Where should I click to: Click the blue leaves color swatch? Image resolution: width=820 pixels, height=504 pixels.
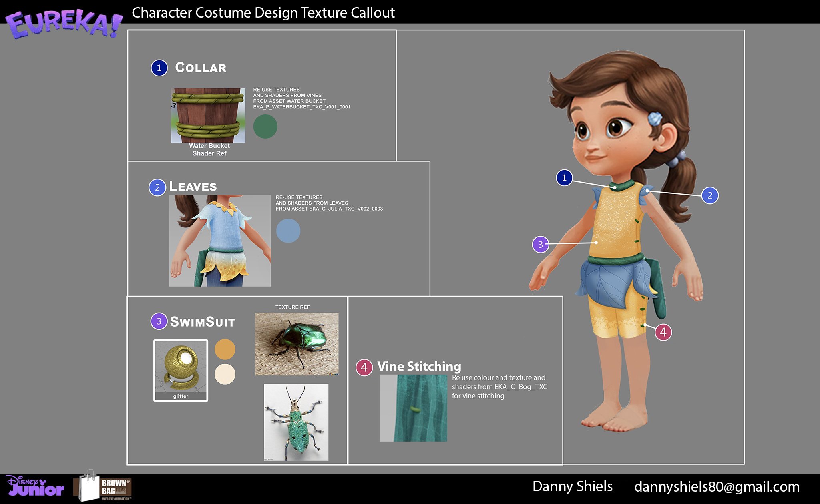[288, 231]
